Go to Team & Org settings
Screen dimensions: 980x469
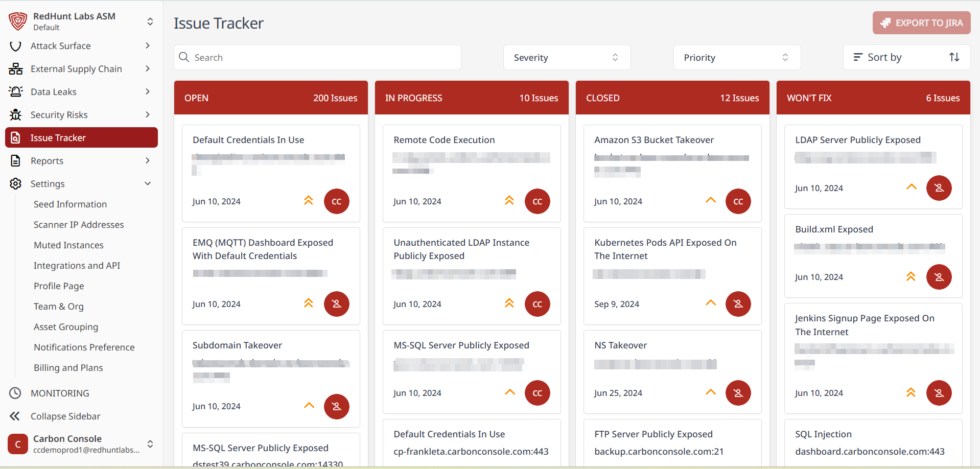[59, 307]
